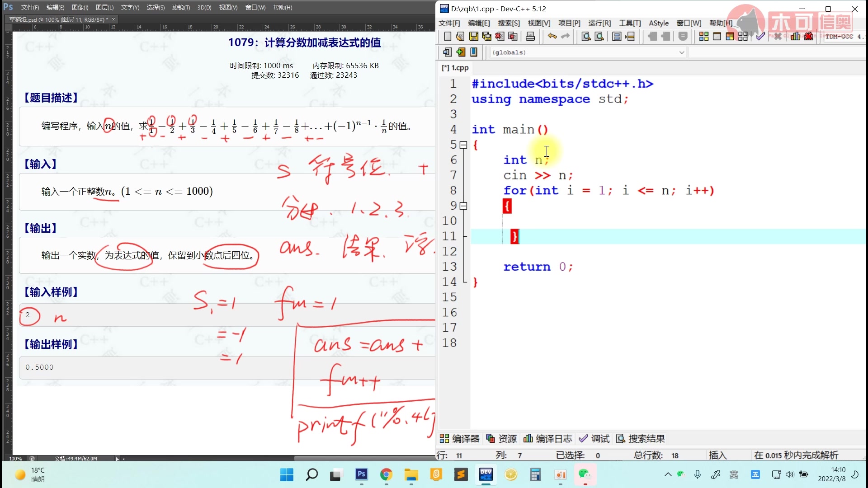
Task: Collapse the for-loop fold at line 9
Action: 463,206
